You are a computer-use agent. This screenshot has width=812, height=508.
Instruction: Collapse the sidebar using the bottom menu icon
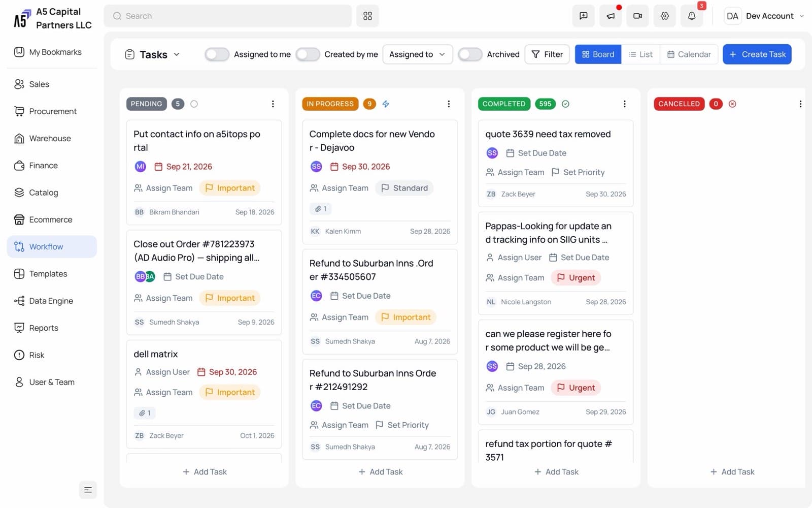tap(88, 490)
